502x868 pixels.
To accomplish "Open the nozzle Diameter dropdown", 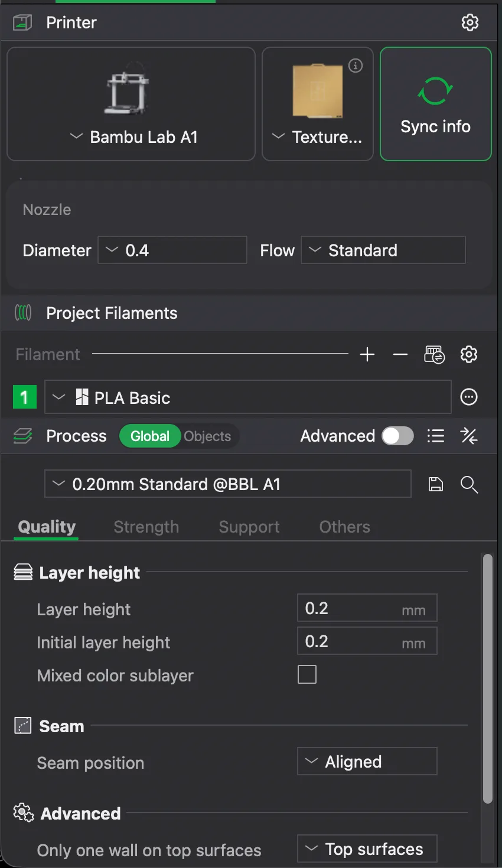I will [x=172, y=250].
